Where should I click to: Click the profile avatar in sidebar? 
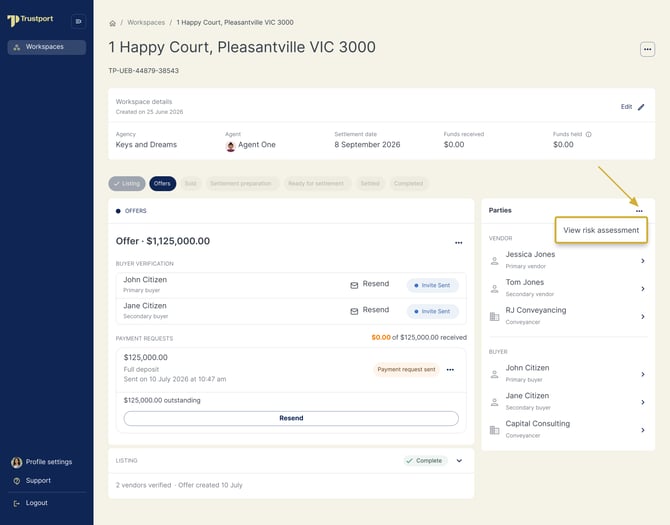(17, 462)
